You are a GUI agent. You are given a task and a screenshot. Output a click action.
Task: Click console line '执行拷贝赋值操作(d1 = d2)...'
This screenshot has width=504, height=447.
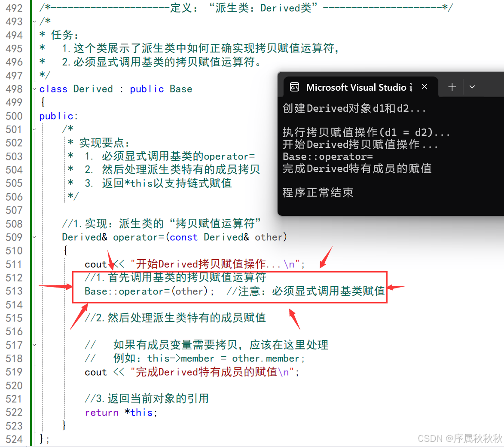pos(366,132)
